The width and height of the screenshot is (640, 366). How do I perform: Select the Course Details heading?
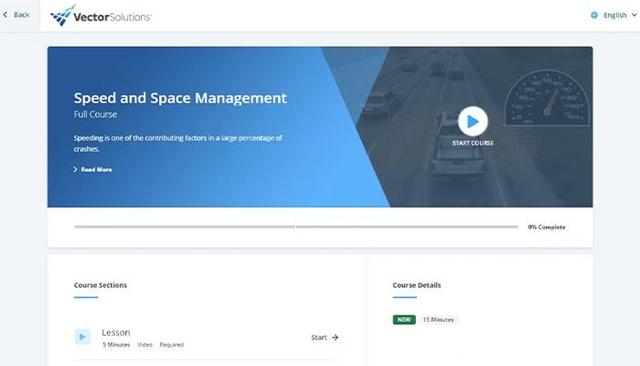coord(417,285)
